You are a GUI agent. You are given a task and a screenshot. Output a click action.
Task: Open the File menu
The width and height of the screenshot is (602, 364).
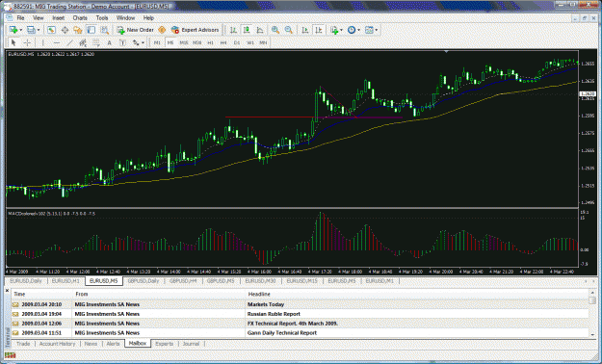[x=20, y=18]
